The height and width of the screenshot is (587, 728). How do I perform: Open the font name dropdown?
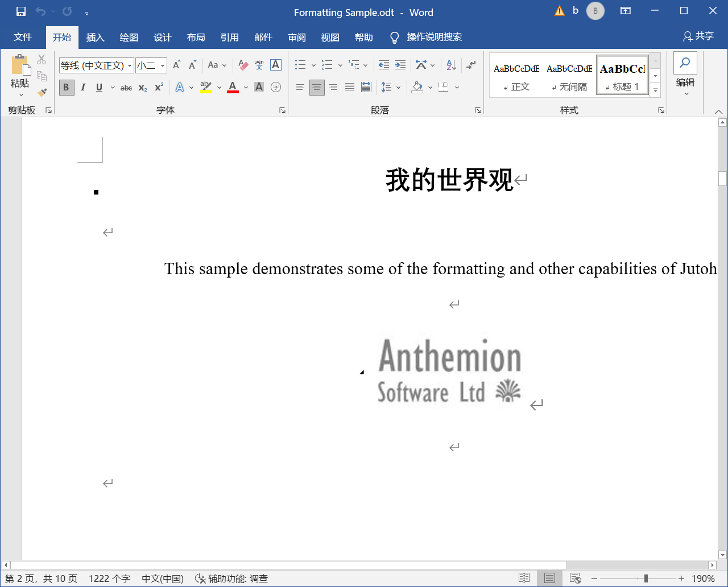pos(130,65)
